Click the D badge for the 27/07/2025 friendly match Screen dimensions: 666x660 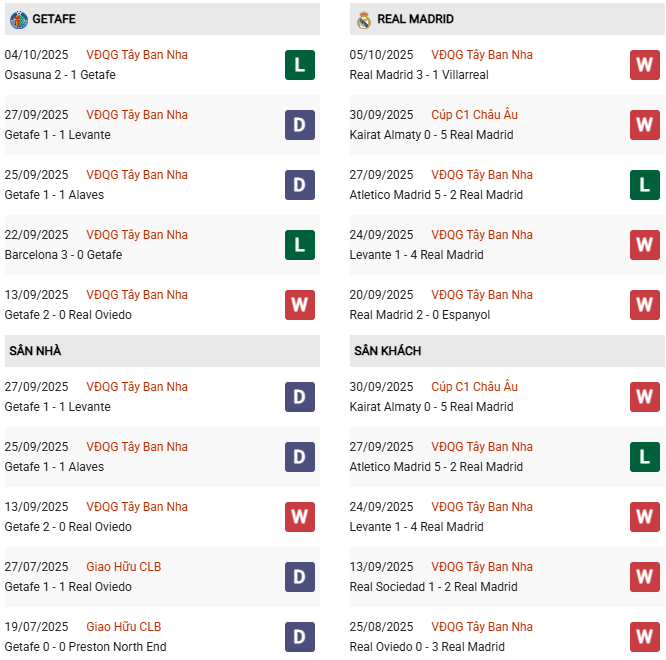(299, 577)
